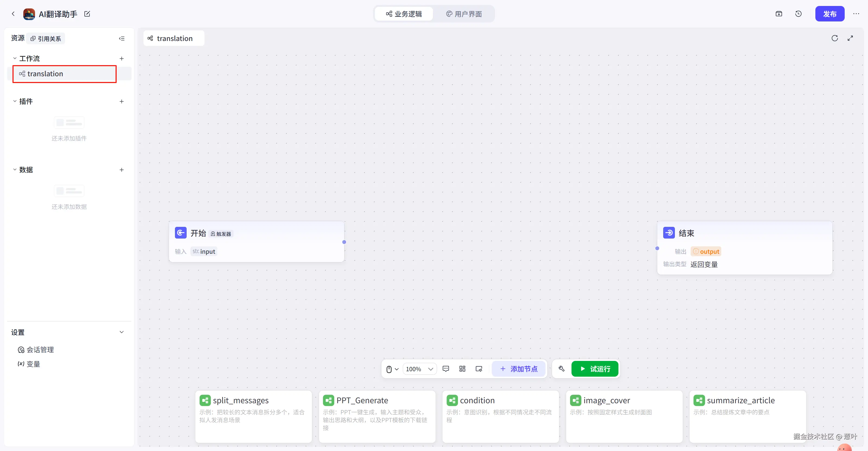This screenshot has width=868, height=451.
Task: Collapse the 设置 section chevron
Action: [122, 332]
